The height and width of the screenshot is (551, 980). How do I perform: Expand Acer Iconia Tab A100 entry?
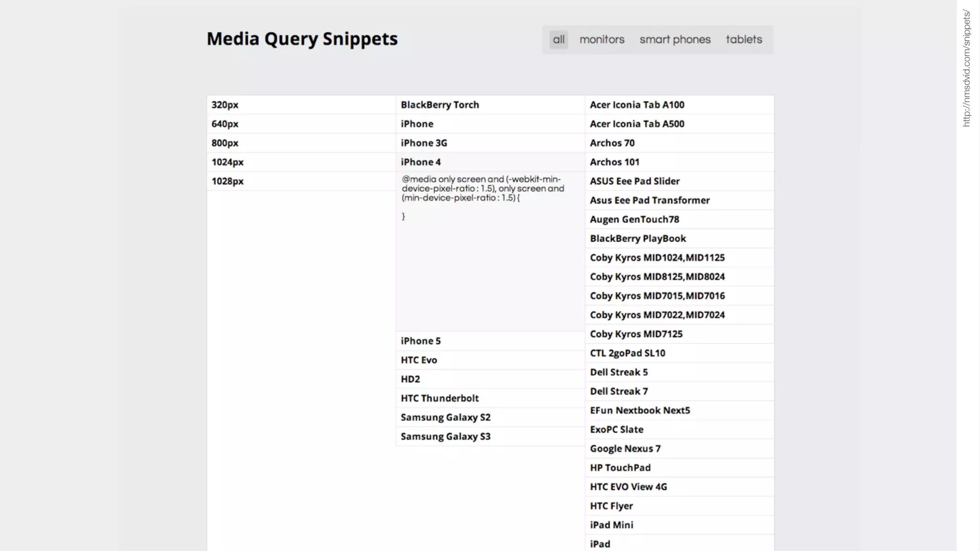637,105
